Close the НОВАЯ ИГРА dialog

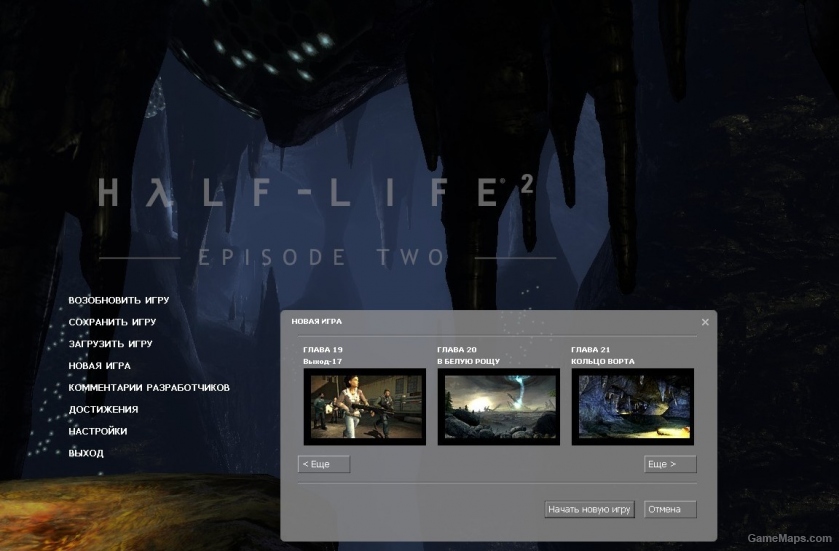705,322
